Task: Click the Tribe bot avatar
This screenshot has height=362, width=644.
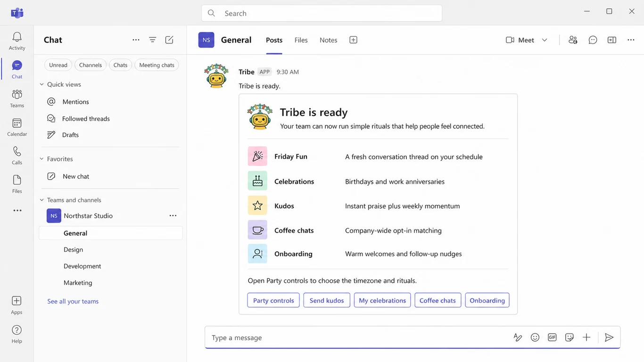Action: [216, 75]
